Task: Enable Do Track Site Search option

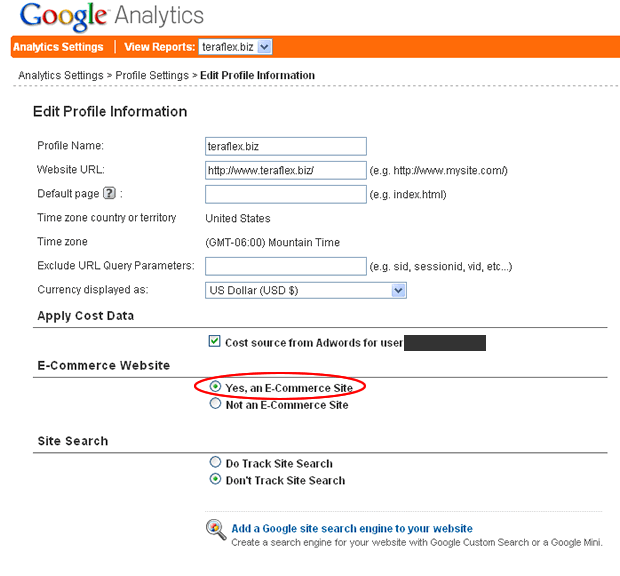Action: click(x=215, y=463)
